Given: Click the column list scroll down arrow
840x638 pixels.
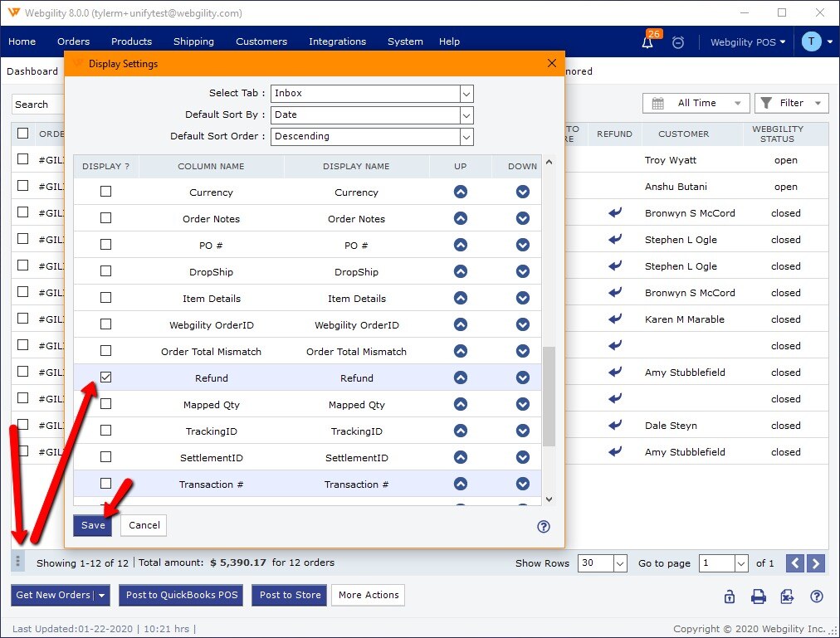Looking at the screenshot, I should [549, 499].
